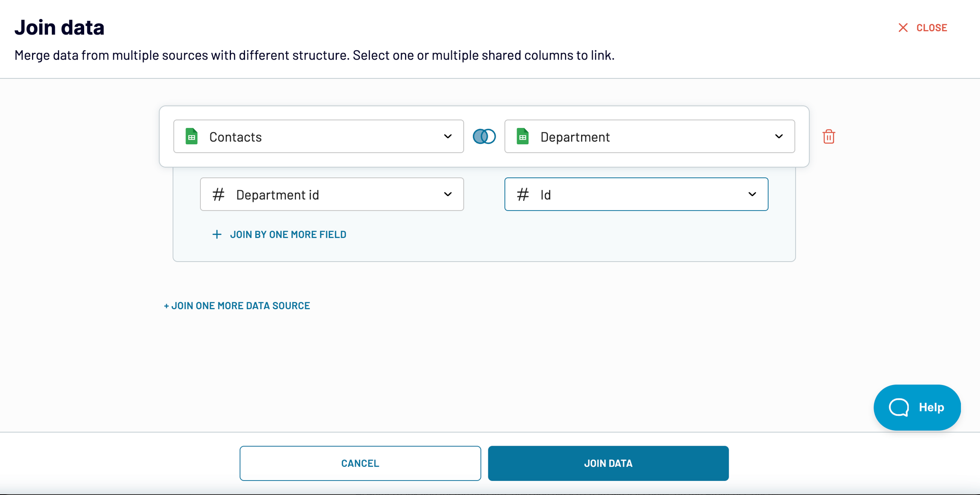Click the plus icon for another join field
980x495 pixels.
[x=217, y=234]
